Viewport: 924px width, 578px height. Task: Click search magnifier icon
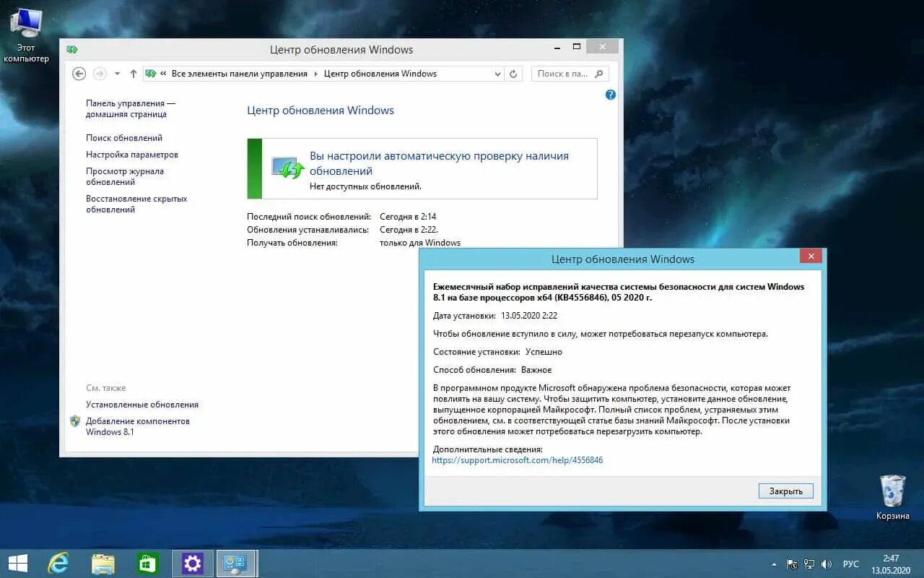599,74
